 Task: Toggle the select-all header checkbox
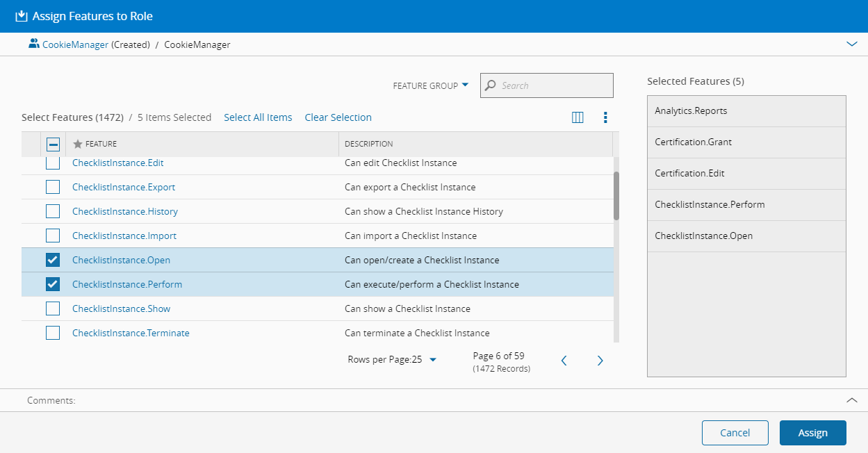(x=53, y=144)
